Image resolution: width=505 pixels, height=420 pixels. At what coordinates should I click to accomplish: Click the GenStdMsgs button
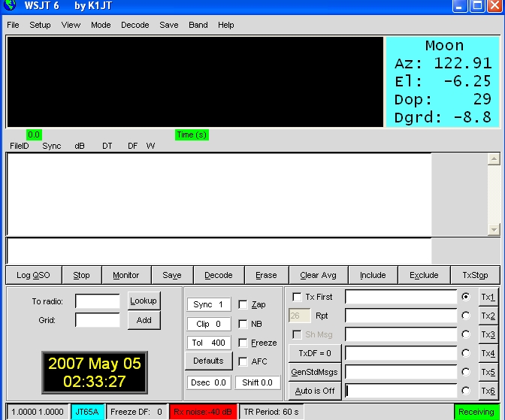(x=315, y=372)
